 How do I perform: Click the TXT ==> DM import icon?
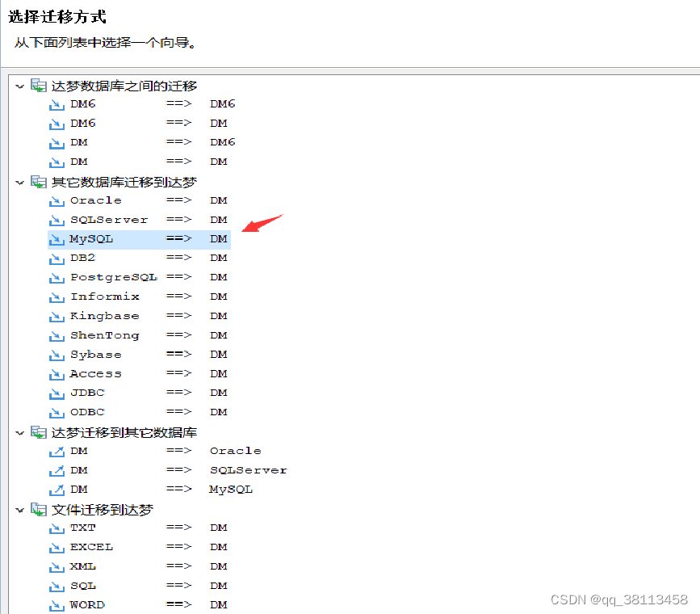tap(57, 528)
